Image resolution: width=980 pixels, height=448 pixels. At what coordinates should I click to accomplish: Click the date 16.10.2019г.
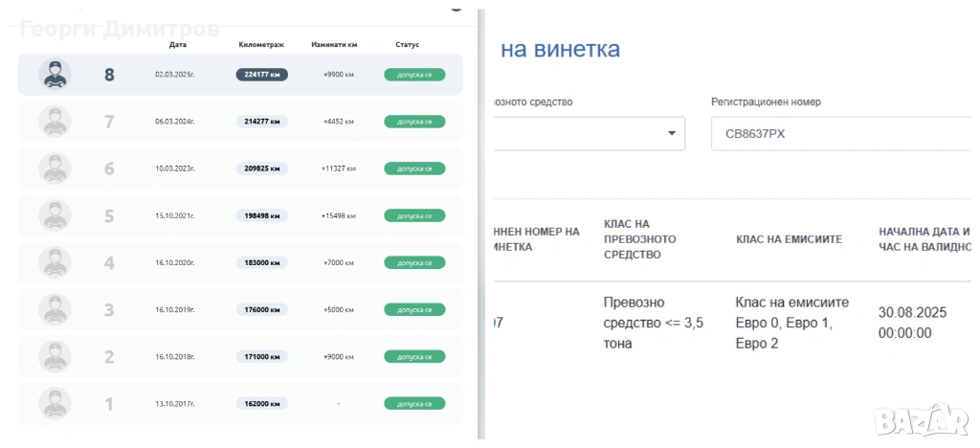pos(175,309)
